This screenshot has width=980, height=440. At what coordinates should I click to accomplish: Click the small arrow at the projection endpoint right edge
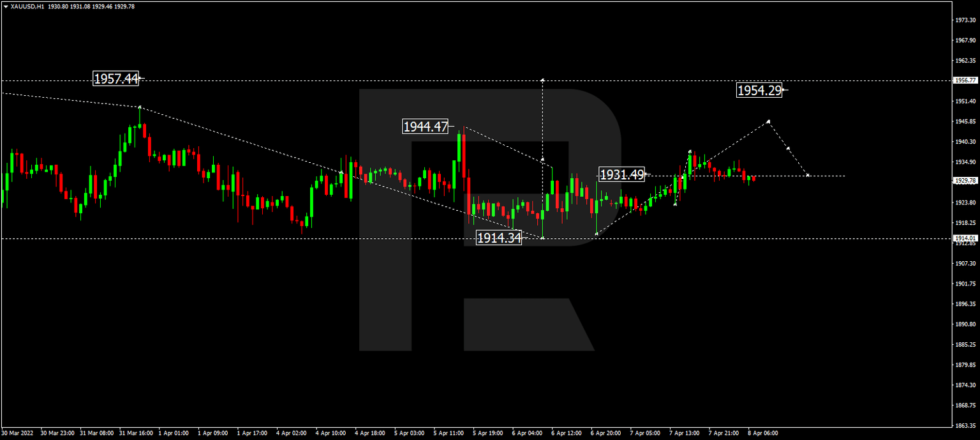pos(808,174)
